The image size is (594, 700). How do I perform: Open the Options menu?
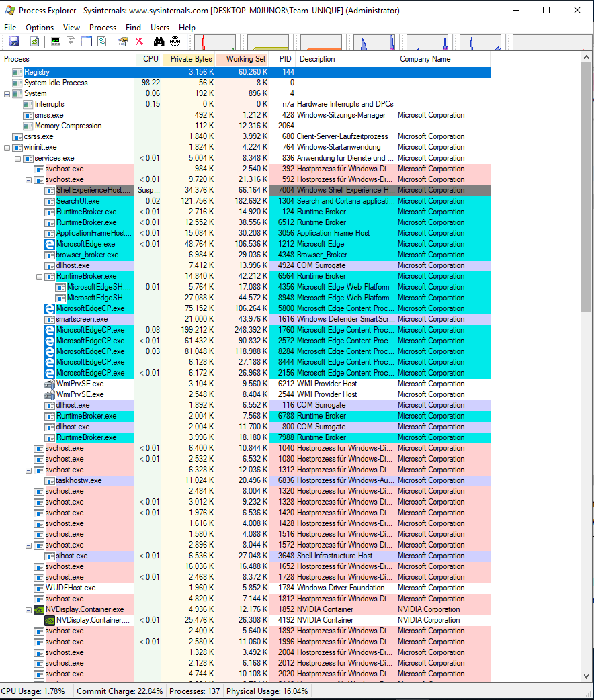pos(40,28)
